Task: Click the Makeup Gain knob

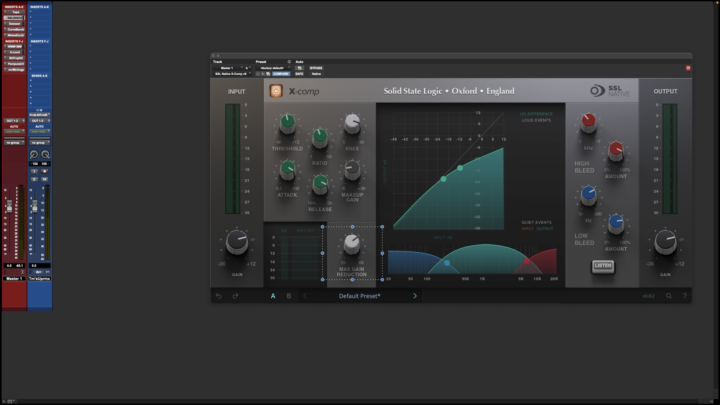Action: [352, 169]
